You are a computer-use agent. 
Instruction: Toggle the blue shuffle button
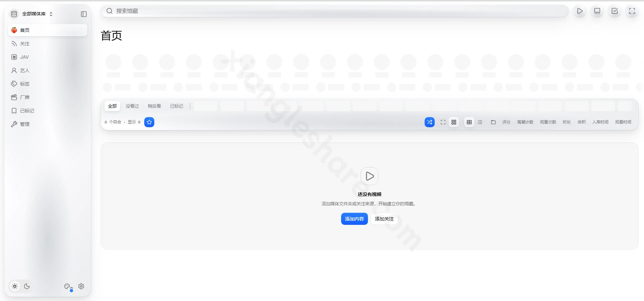coord(430,122)
